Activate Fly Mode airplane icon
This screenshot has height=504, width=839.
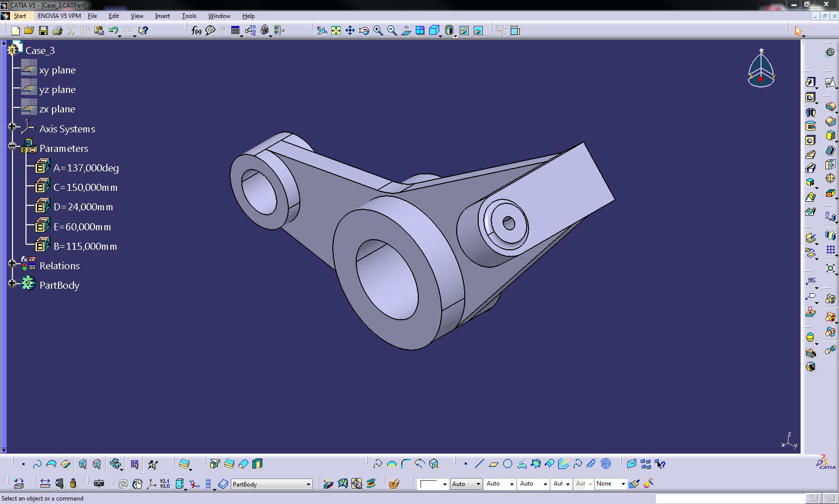pyautogui.click(x=322, y=31)
